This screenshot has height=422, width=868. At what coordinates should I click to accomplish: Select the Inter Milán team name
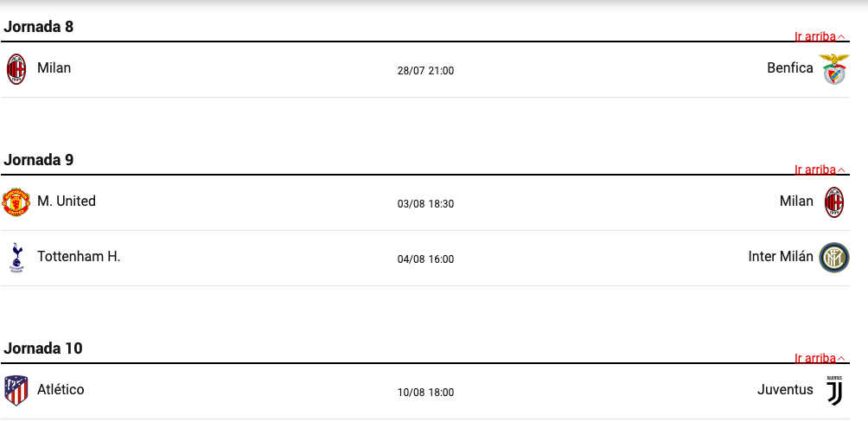tap(781, 257)
